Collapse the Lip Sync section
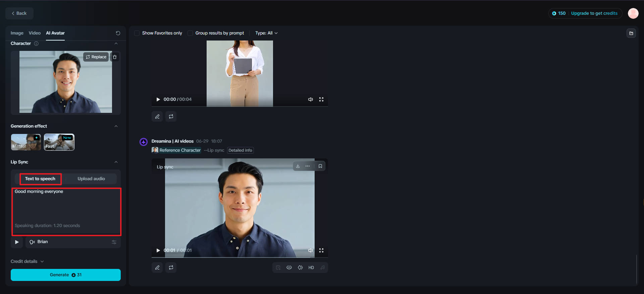Image resolution: width=644 pixels, height=294 pixels. pos(116,162)
